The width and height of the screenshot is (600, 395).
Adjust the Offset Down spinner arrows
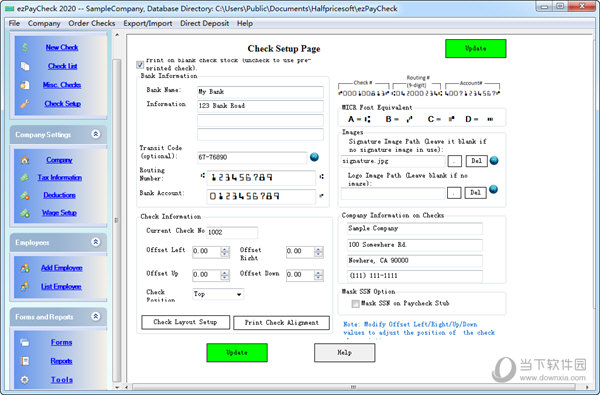click(x=318, y=275)
